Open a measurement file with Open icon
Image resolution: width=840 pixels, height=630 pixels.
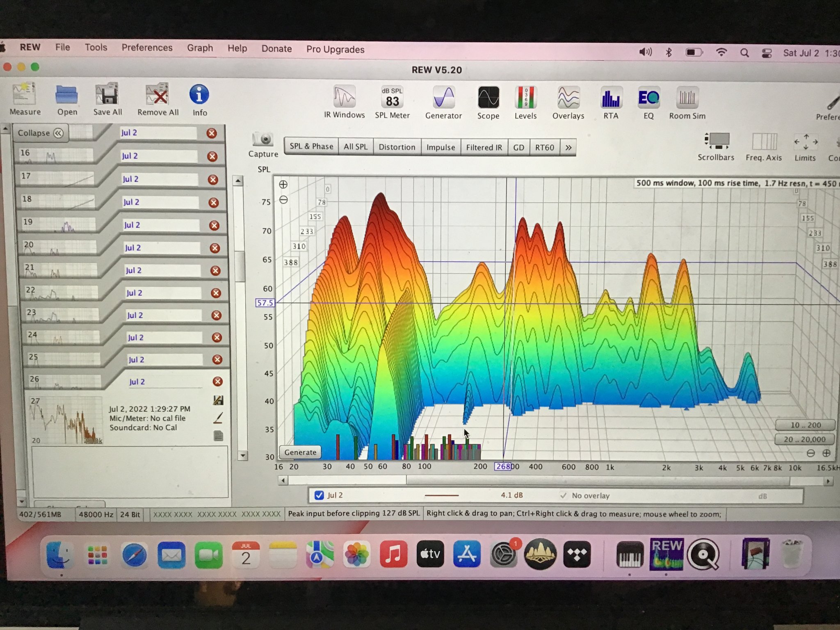(67, 100)
